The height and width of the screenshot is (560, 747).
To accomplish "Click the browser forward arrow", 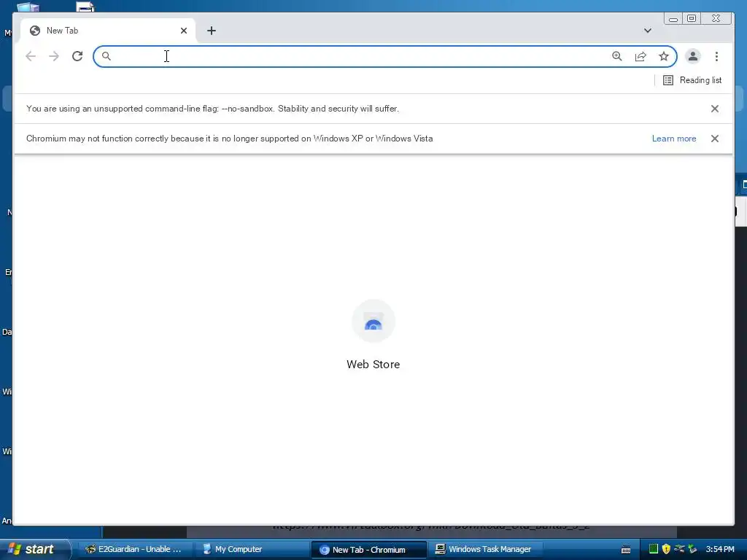I will [x=54, y=56].
